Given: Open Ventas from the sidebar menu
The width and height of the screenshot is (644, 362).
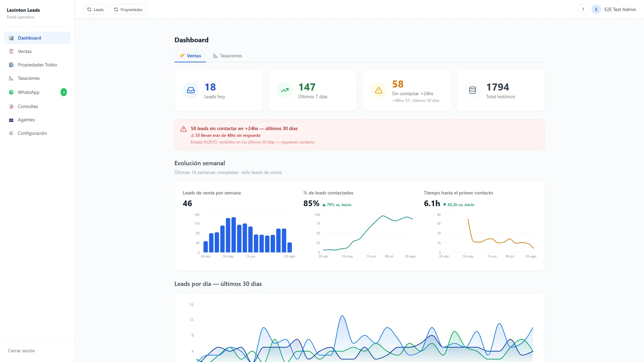Looking at the screenshot, I should point(38,51).
